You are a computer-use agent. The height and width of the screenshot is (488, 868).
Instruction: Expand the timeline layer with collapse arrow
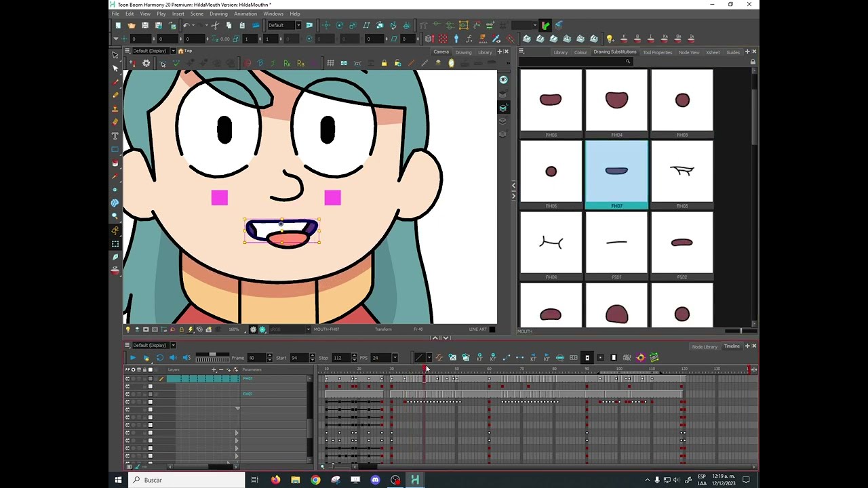pos(237,409)
